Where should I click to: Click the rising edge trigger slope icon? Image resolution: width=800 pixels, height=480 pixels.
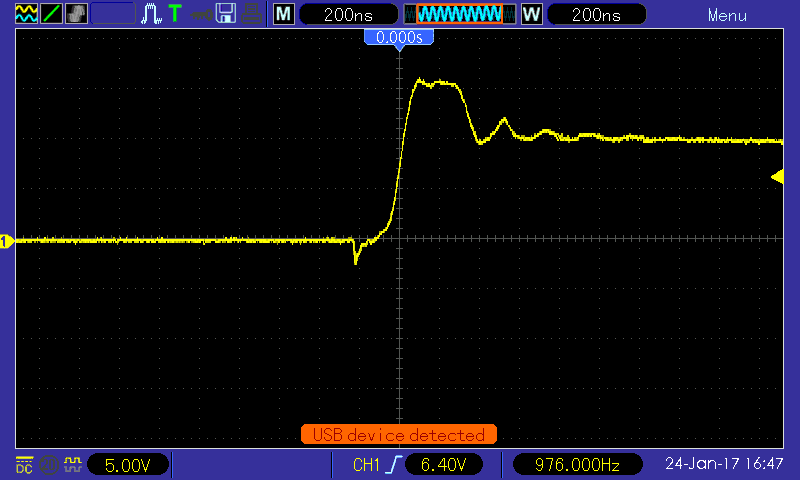point(393,465)
